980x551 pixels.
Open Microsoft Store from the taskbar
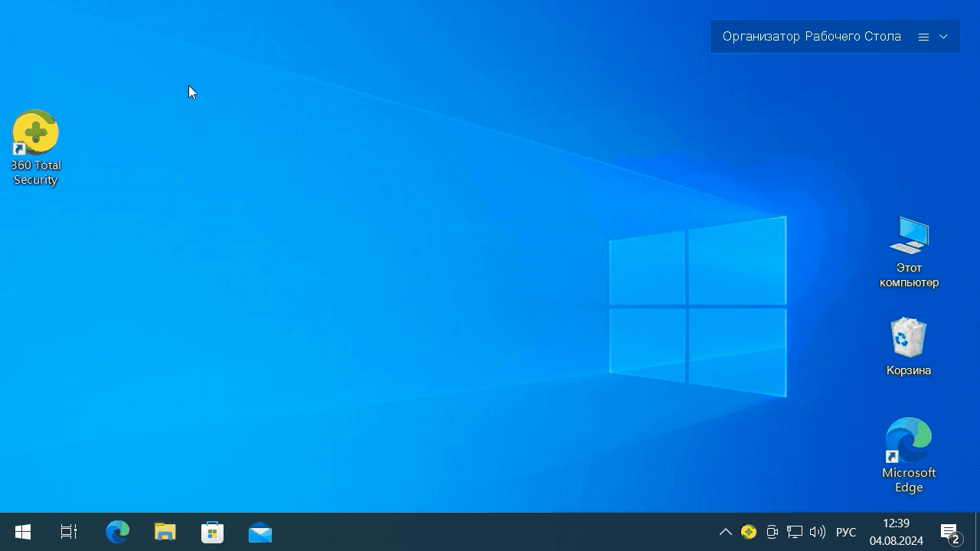click(x=212, y=532)
